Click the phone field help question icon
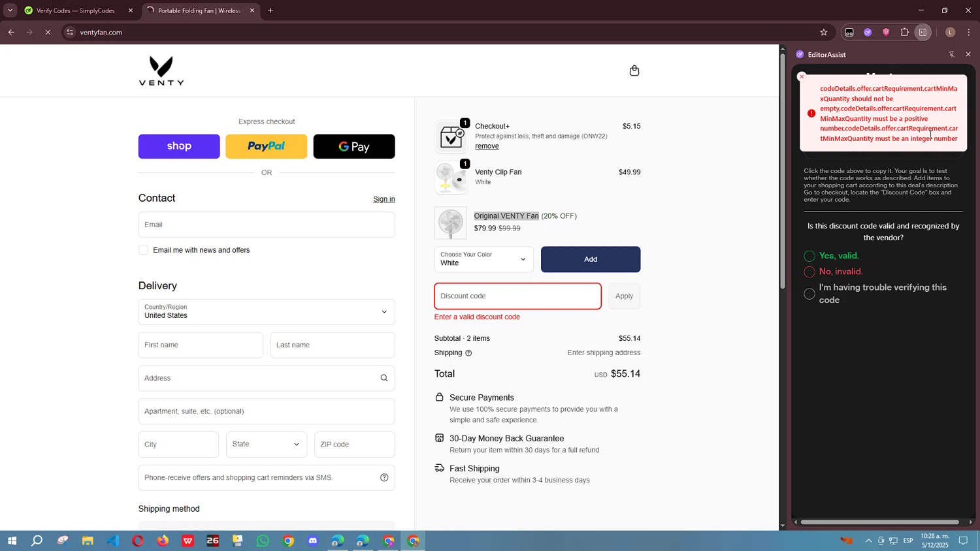The height and width of the screenshot is (551, 980). coord(384,477)
